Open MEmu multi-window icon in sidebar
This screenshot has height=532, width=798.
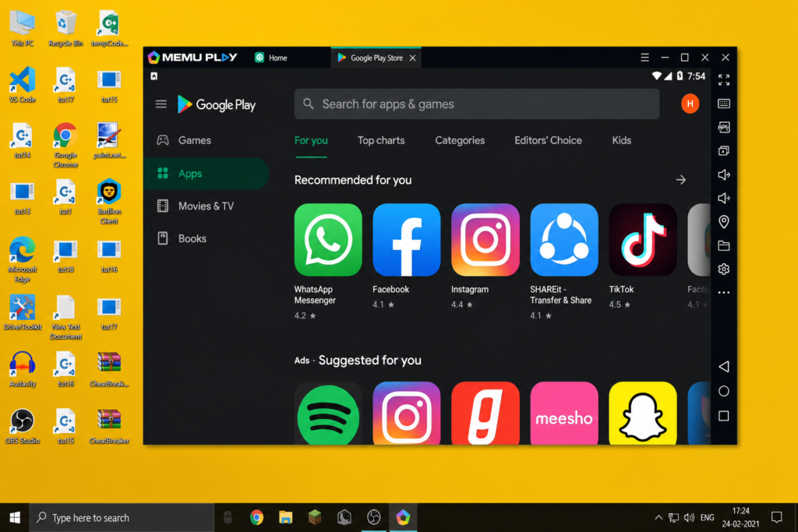point(724,151)
